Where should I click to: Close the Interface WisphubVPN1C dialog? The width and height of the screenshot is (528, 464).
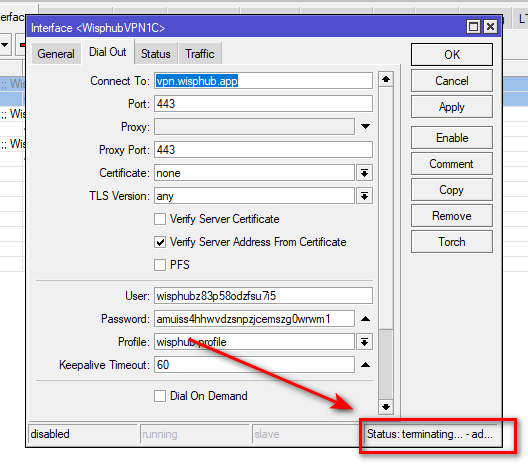[490, 27]
